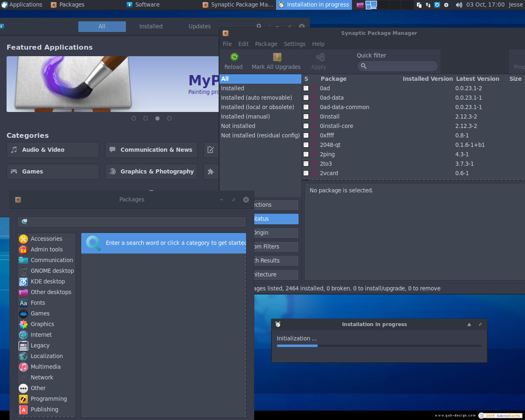Toggle the 2ping package checkbox

coord(306,154)
